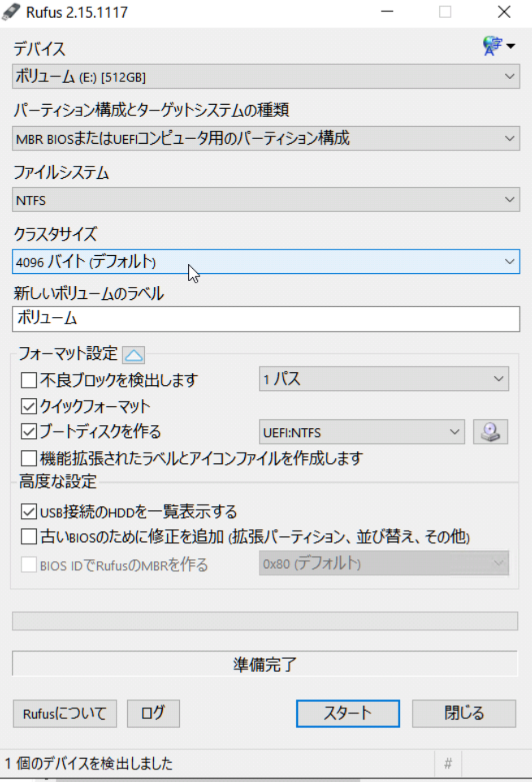Viewport: 532px width, 782px height.
Task: Enable the 不良ブロックを検出します checkbox
Action: 29,380
